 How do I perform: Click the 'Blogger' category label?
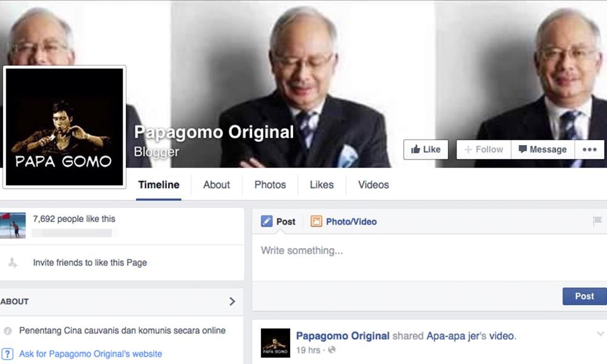(x=157, y=152)
